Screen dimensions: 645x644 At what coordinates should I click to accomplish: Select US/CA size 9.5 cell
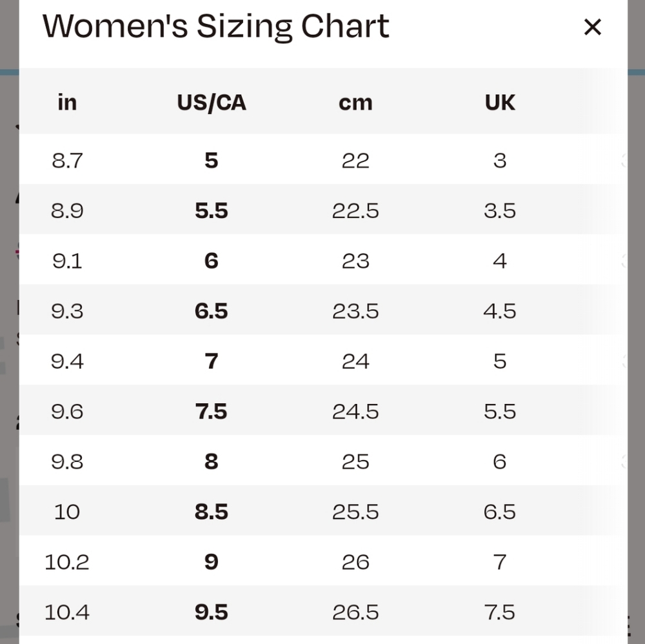pos(212,612)
